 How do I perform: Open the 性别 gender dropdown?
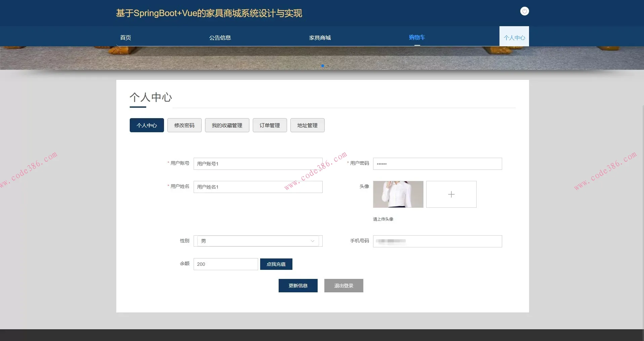(x=257, y=241)
